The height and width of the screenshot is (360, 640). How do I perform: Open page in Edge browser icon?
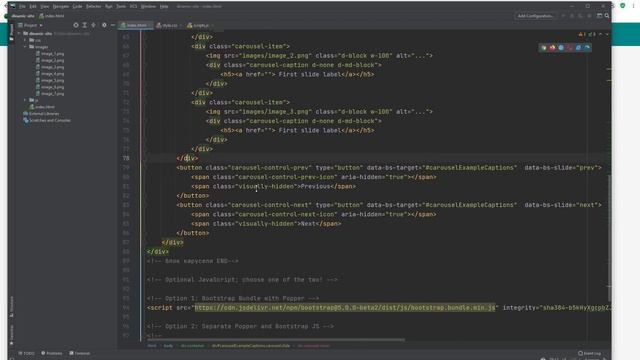(x=587, y=48)
